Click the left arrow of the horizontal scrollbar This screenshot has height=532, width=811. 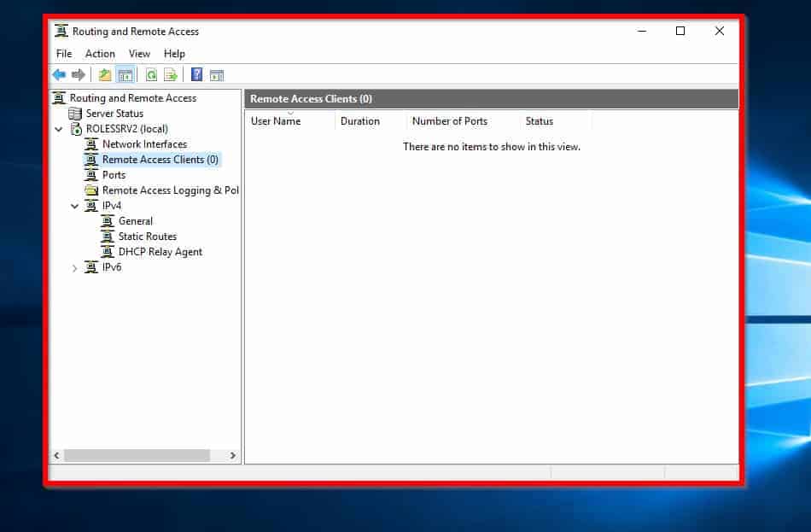point(55,456)
